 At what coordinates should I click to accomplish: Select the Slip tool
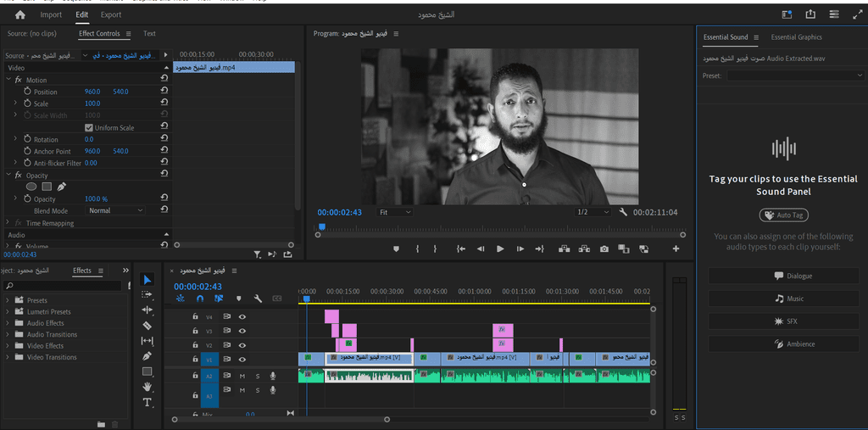pos(147,340)
